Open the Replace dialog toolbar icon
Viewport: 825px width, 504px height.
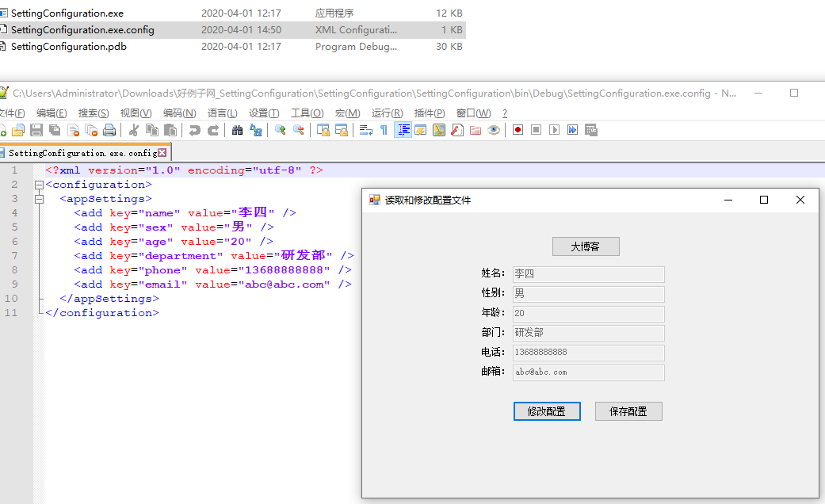click(256, 130)
